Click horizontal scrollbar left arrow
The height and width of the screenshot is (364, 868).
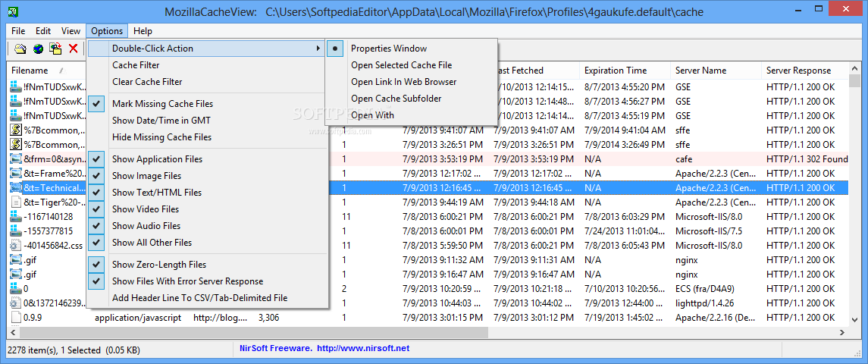[14, 332]
